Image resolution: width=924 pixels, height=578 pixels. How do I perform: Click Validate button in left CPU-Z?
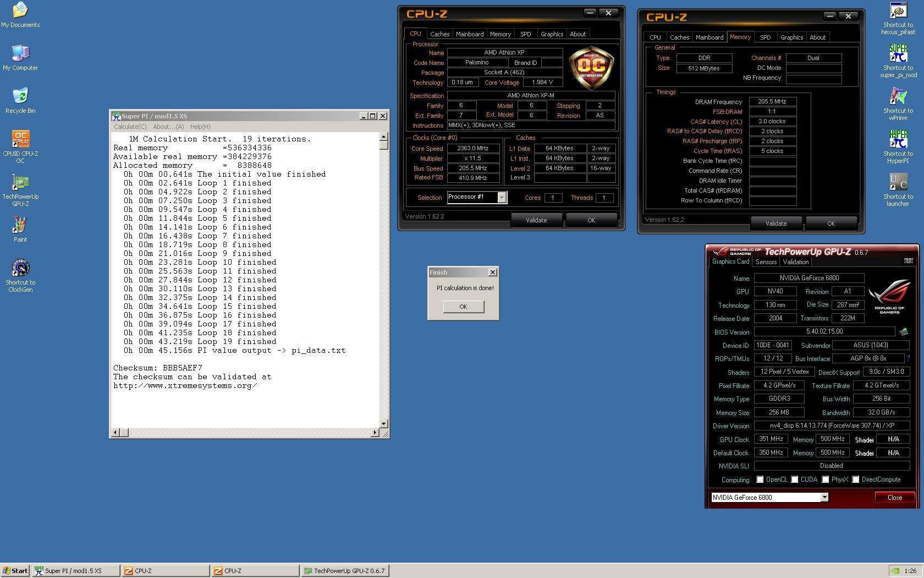pyautogui.click(x=536, y=220)
